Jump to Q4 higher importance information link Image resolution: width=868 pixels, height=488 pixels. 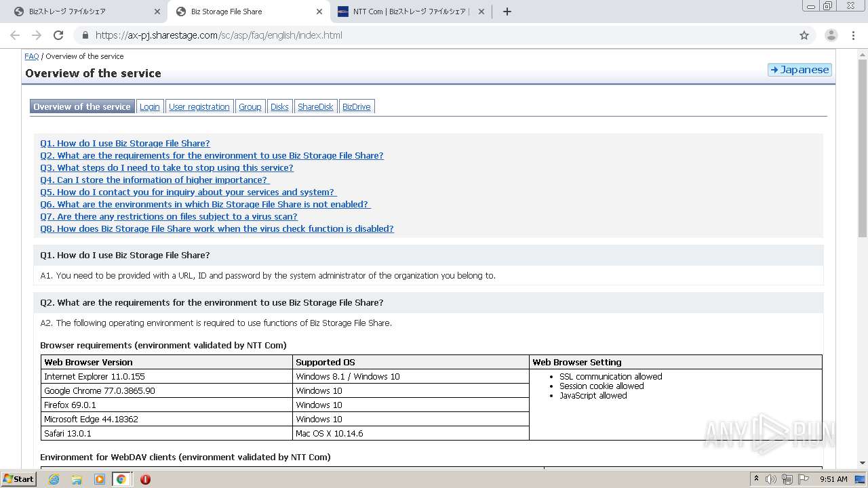pyautogui.click(x=155, y=180)
